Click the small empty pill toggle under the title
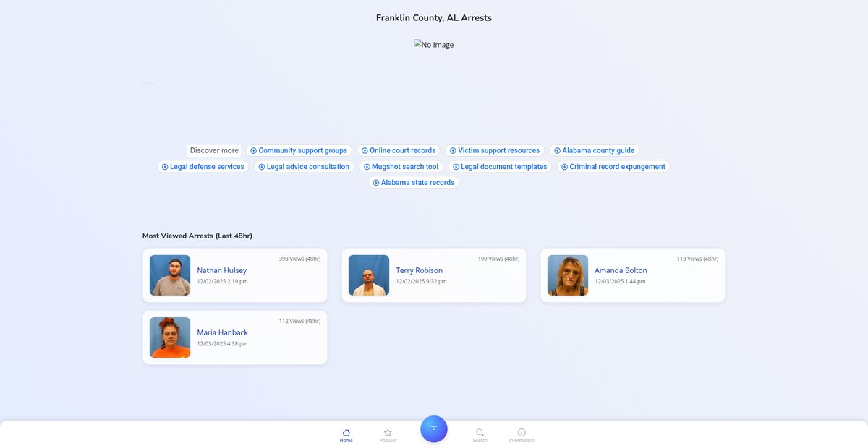868x448 pixels. (150, 87)
